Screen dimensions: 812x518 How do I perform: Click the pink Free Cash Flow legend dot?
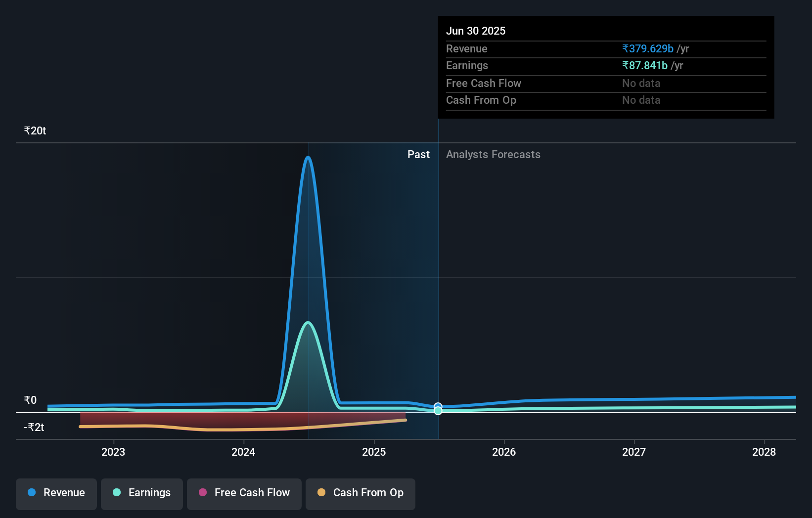(203, 492)
